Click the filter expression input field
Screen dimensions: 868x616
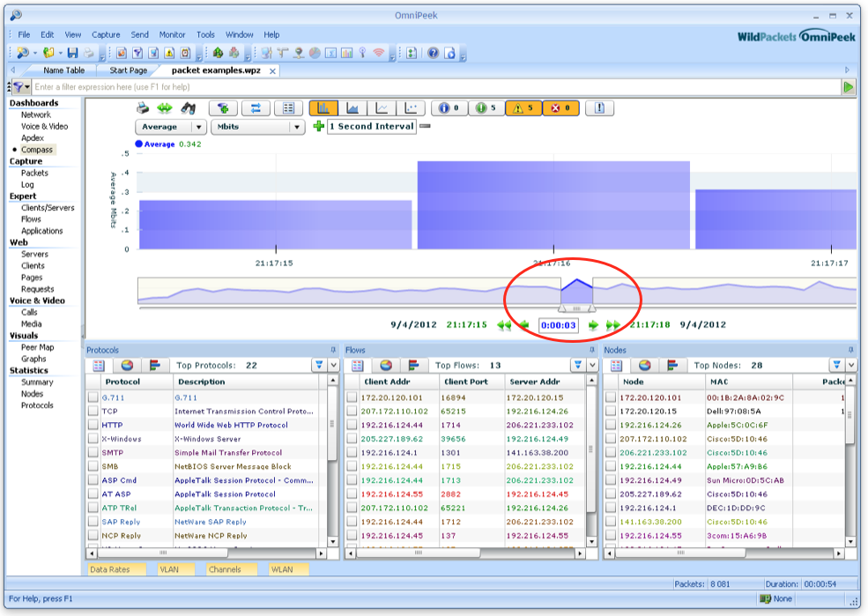point(436,87)
